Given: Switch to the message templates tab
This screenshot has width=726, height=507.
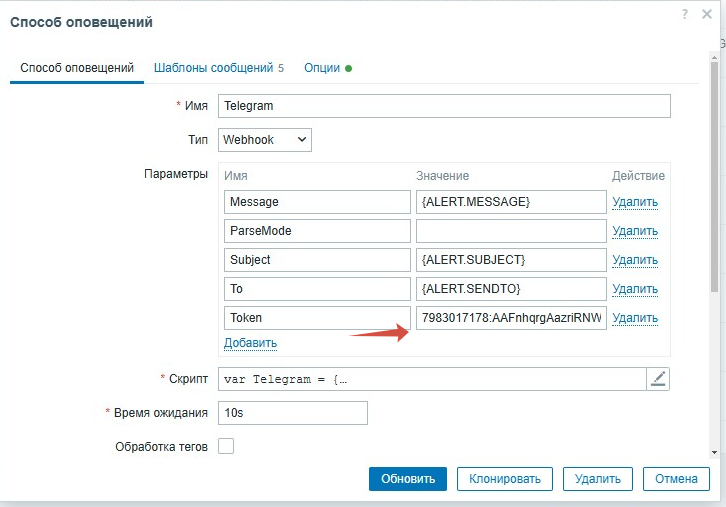Looking at the screenshot, I should tap(219, 68).
